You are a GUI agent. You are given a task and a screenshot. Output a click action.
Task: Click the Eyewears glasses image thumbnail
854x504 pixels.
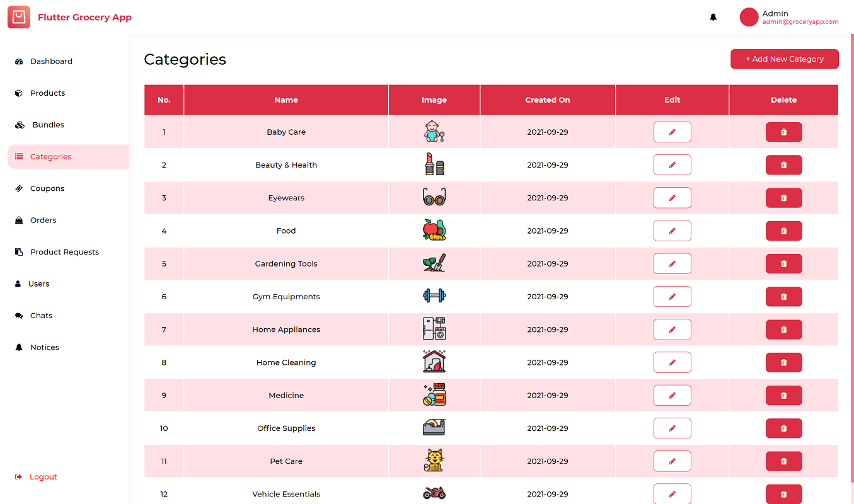coord(434,198)
